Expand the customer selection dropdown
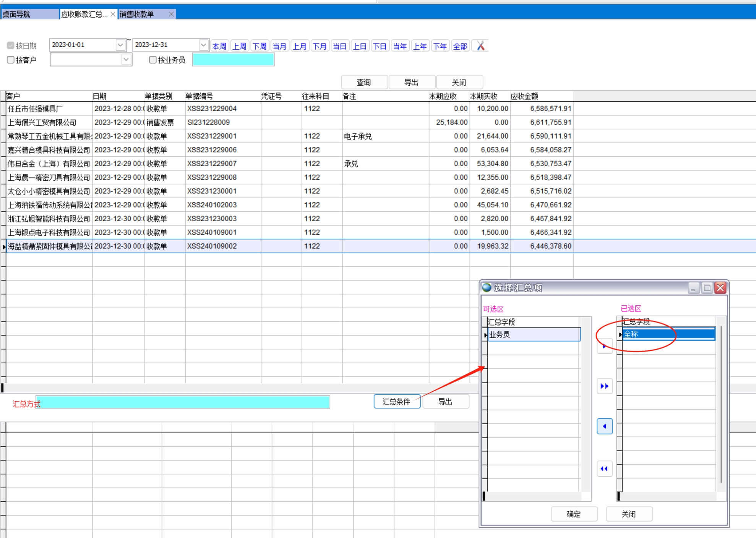The width and height of the screenshot is (756, 538). click(x=126, y=60)
